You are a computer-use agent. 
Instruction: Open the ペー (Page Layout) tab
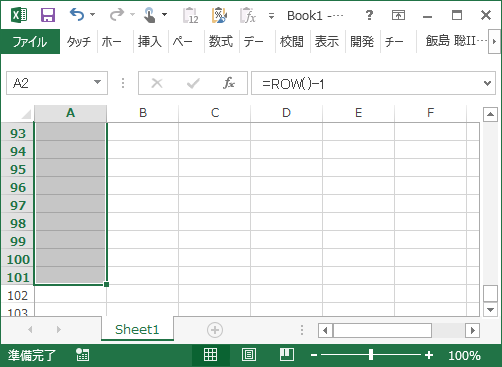click(182, 42)
